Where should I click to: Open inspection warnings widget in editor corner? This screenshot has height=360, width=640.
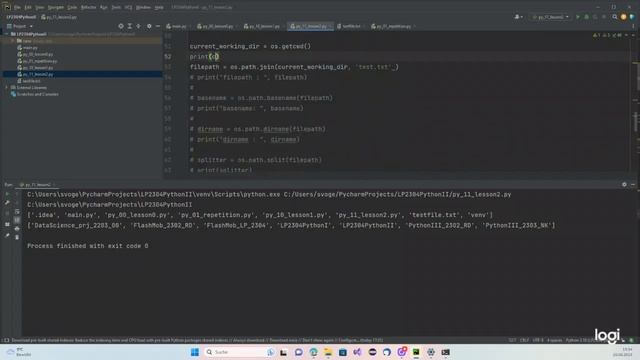tap(608, 36)
